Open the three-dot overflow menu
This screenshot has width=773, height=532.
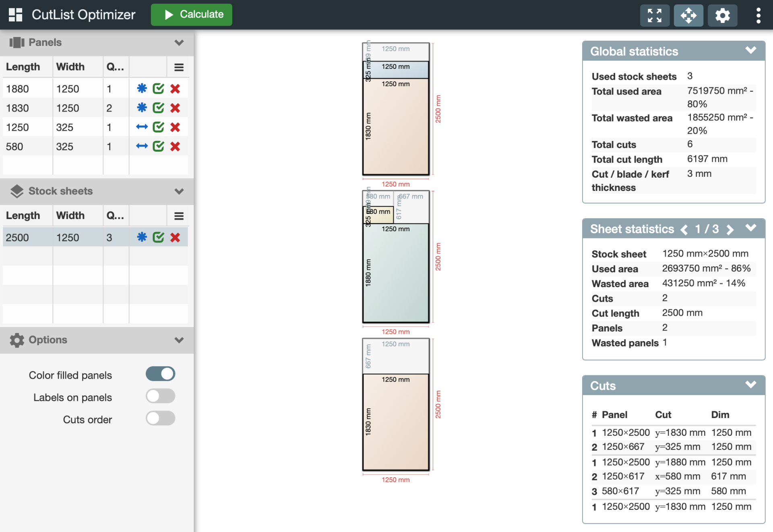click(x=758, y=15)
